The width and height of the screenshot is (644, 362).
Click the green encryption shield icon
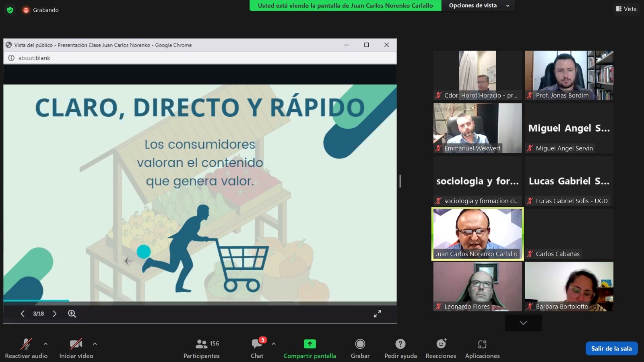coord(10,10)
